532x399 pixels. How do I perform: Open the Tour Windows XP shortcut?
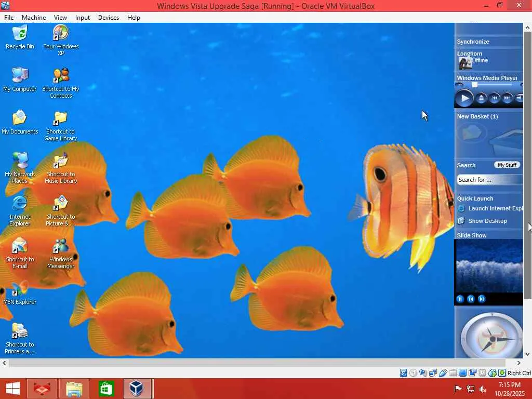(x=61, y=40)
